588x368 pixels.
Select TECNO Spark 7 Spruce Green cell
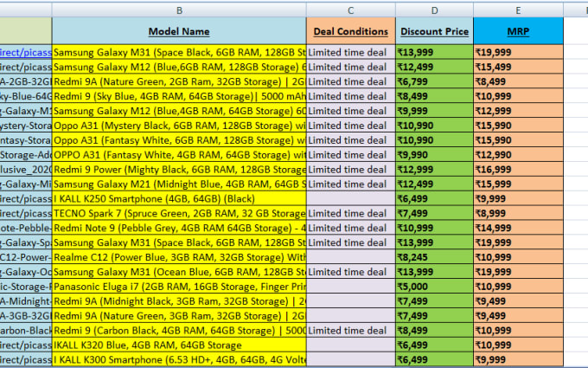coord(179,213)
